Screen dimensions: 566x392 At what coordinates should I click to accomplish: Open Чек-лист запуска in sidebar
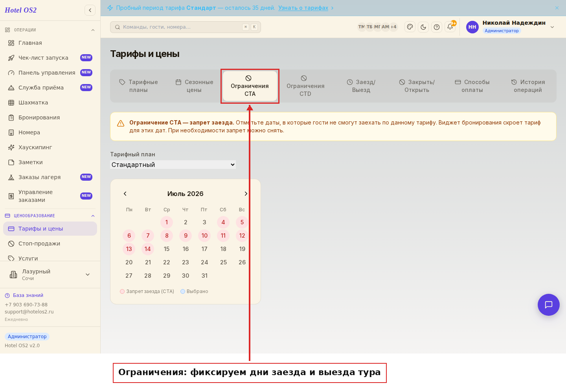[50, 58]
